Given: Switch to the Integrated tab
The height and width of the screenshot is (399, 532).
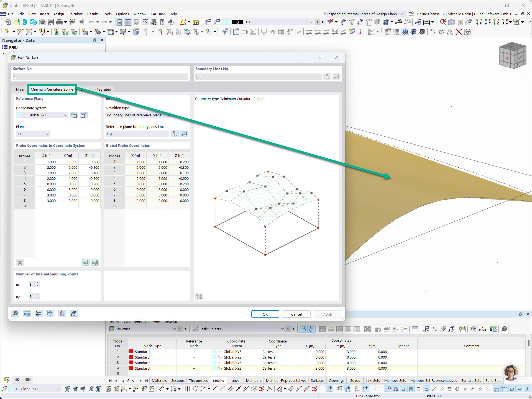Looking at the screenshot, I should click(x=103, y=89).
